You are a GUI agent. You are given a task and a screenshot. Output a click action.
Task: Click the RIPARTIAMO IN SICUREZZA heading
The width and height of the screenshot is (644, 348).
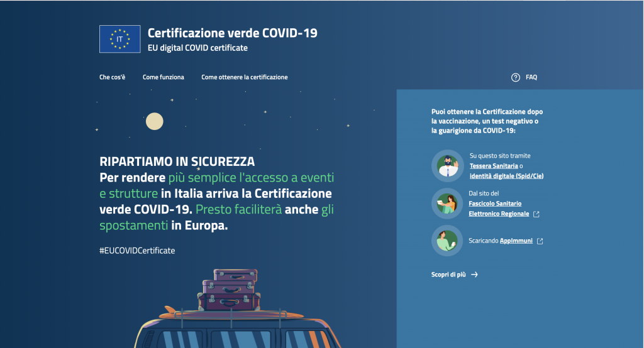177,161
